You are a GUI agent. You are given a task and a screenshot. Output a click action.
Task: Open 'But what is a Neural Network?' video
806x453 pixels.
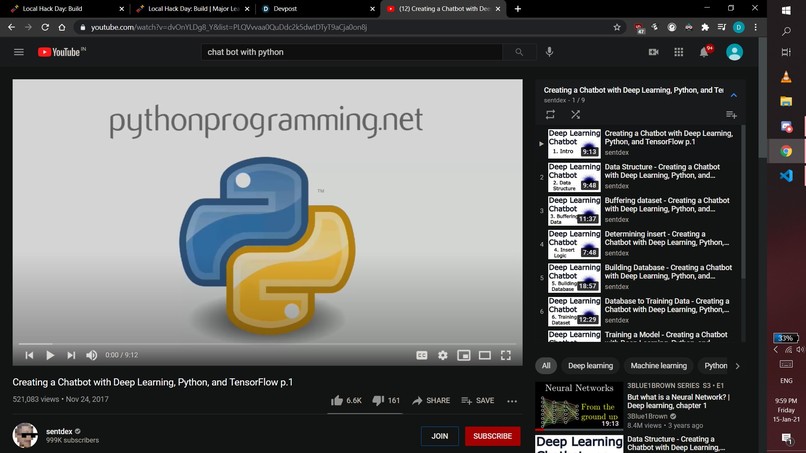point(679,401)
